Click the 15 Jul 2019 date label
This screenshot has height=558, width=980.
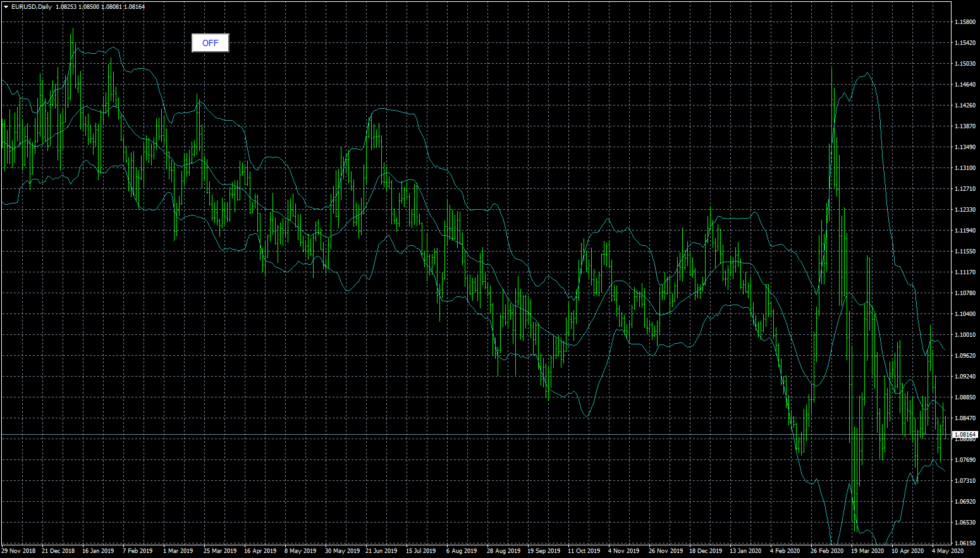421,551
